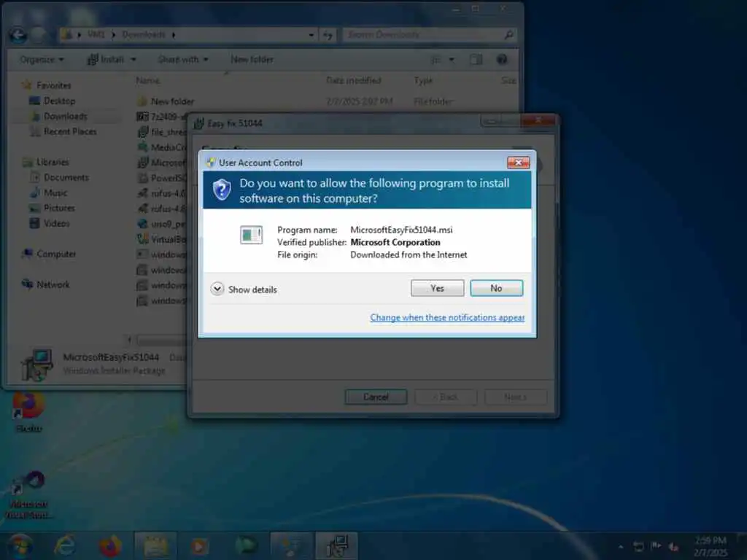Viewport: 747px width, 560px height.
Task: Select the MediaCr file in list
Action: pyautogui.click(x=162, y=147)
